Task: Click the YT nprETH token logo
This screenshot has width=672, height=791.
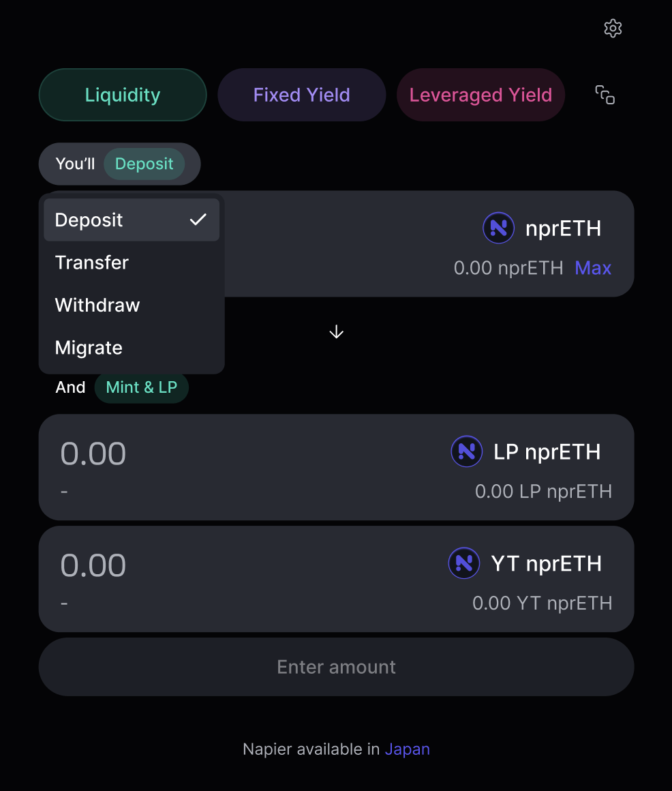Action: (x=463, y=563)
